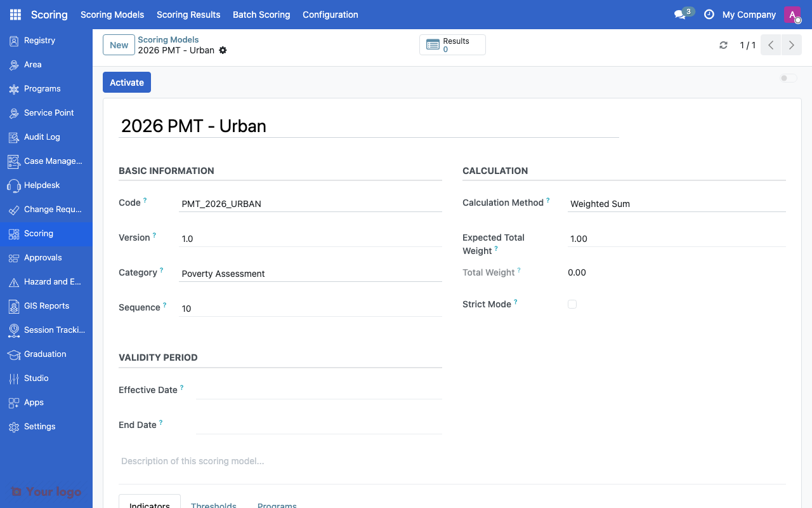Open GIS Reports in sidebar
Screen dimensions: 812x508
pos(46,306)
